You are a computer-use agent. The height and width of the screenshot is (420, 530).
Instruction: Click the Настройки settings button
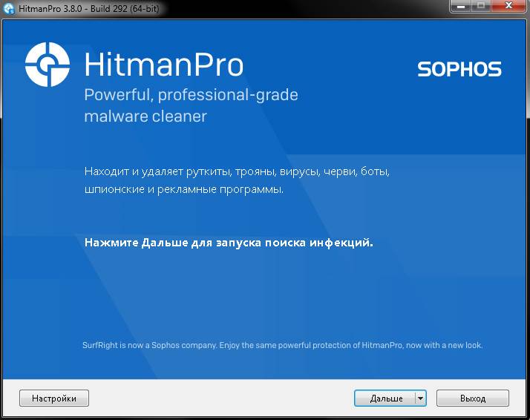coord(54,398)
